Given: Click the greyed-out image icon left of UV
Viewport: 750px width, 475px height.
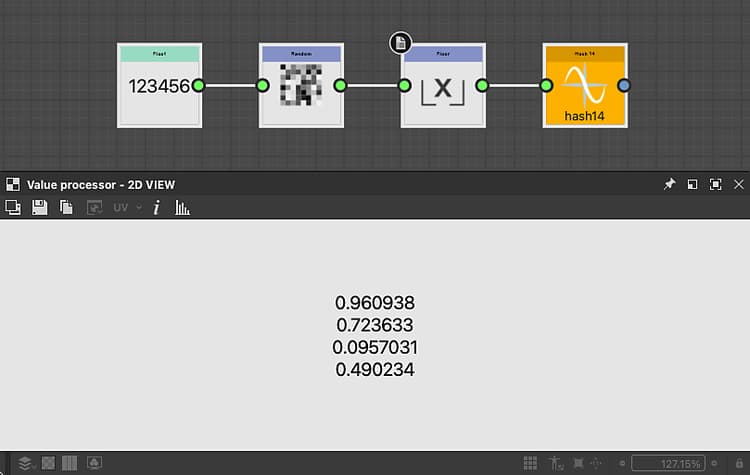Looking at the screenshot, I should click(x=94, y=208).
